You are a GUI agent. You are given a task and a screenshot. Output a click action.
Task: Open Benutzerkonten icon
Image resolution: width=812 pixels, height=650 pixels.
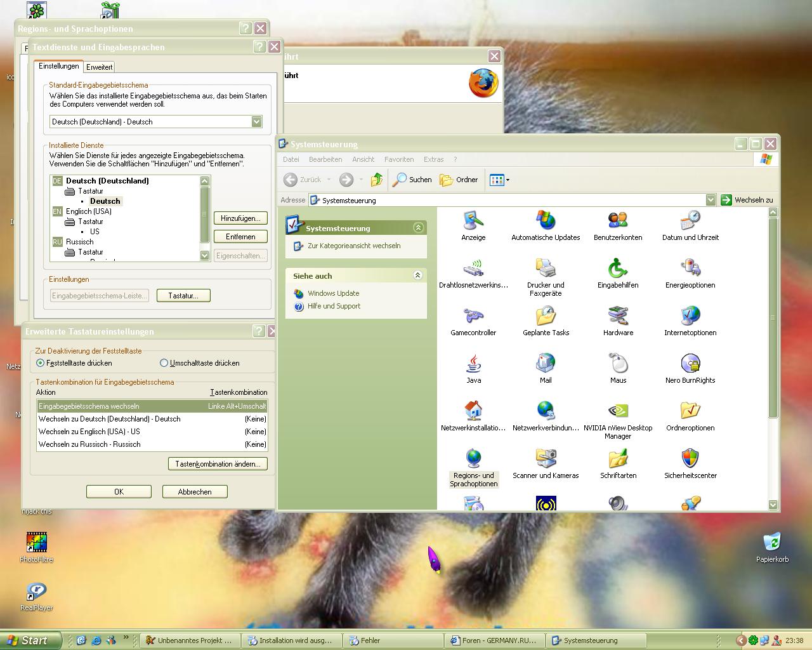point(618,221)
